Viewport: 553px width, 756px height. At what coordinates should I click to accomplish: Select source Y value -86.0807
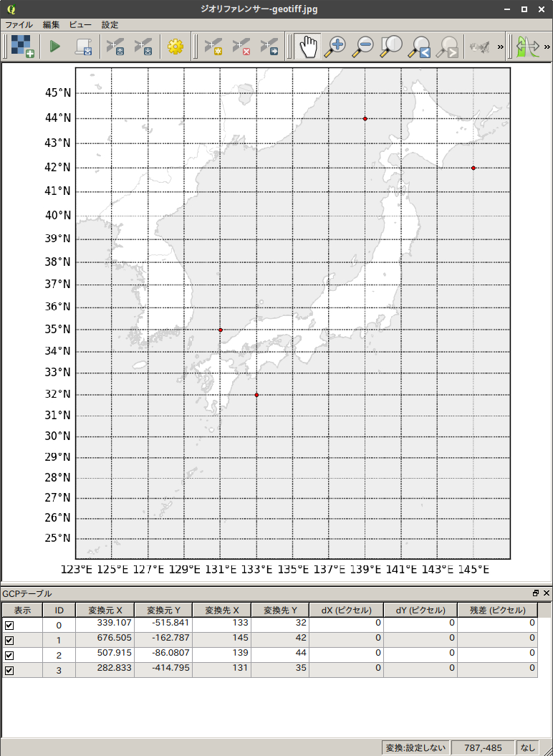(163, 655)
